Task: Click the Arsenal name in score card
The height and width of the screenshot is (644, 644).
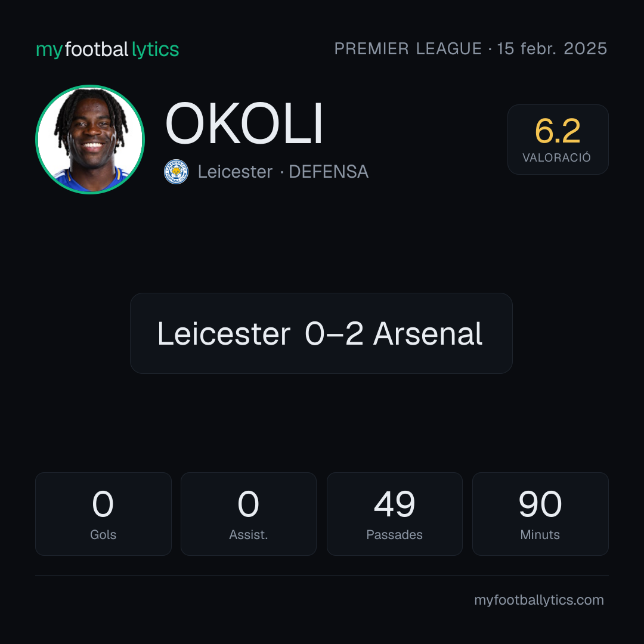Action: coord(428,333)
